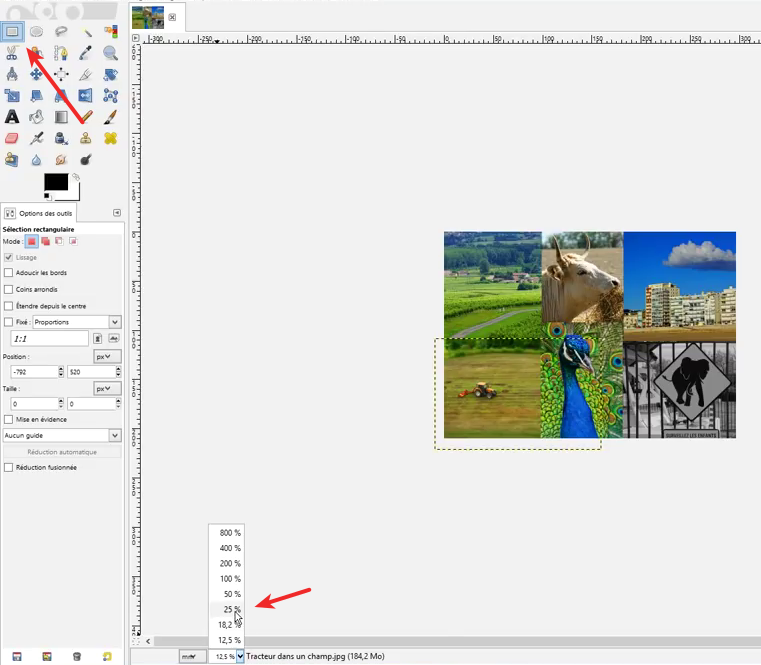
Task: Select the Rectangle Select tool
Action: click(x=12, y=31)
